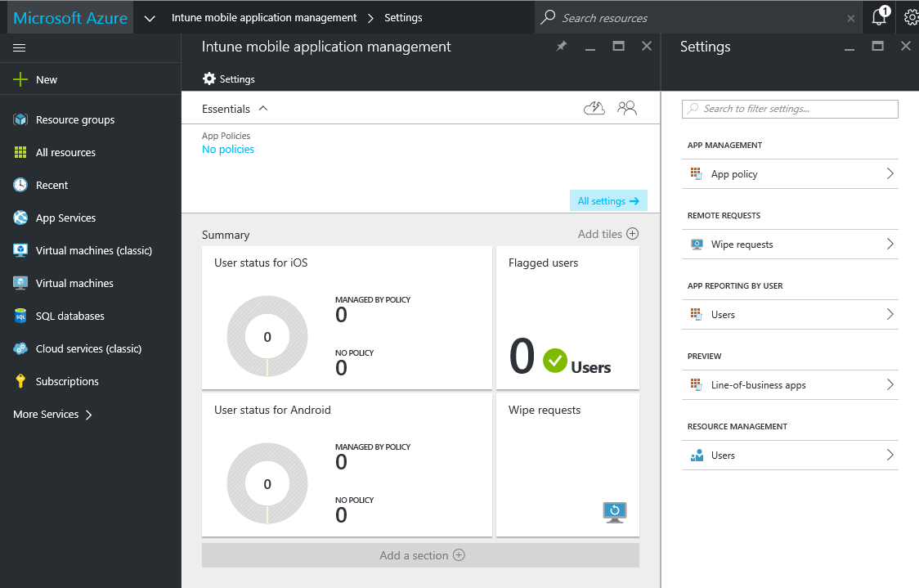Select Cloud services (classic) icon
This screenshot has width=919, height=588.
click(19, 348)
